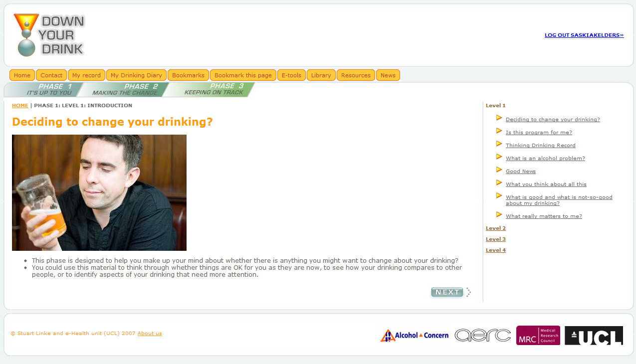Viewport: 636px width, 364px height.
Task: Expand Level 3 section
Action: click(495, 239)
